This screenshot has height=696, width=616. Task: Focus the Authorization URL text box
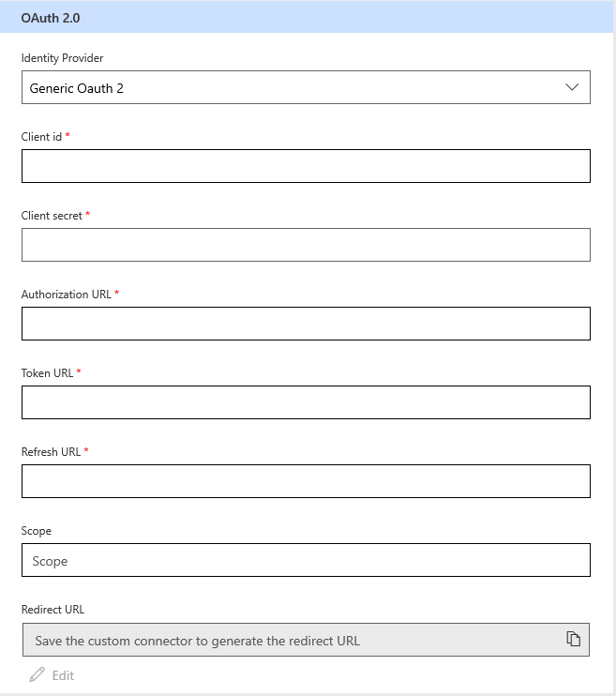(x=306, y=324)
